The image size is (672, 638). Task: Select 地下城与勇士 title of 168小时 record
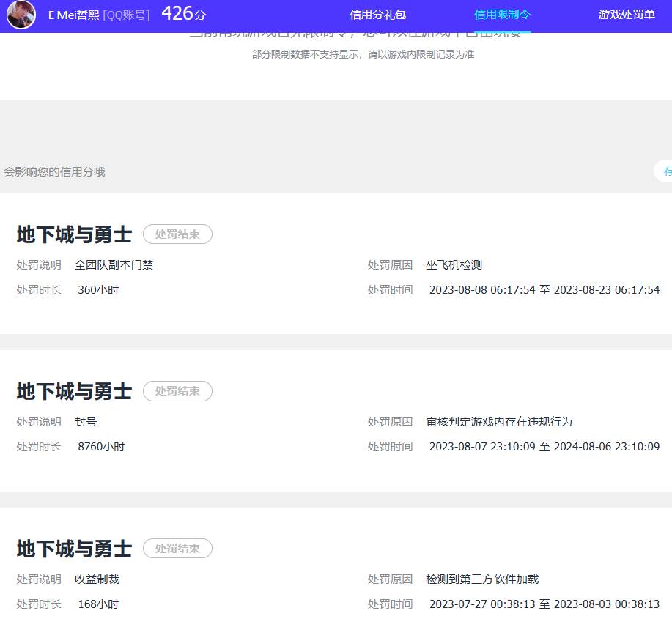click(x=74, y=549)
